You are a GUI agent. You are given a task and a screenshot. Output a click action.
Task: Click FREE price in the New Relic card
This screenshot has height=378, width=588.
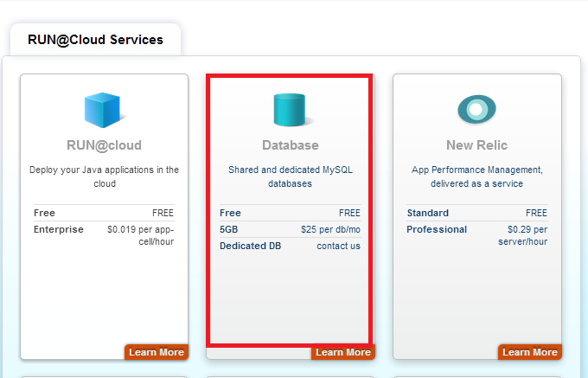pos(536,213)
